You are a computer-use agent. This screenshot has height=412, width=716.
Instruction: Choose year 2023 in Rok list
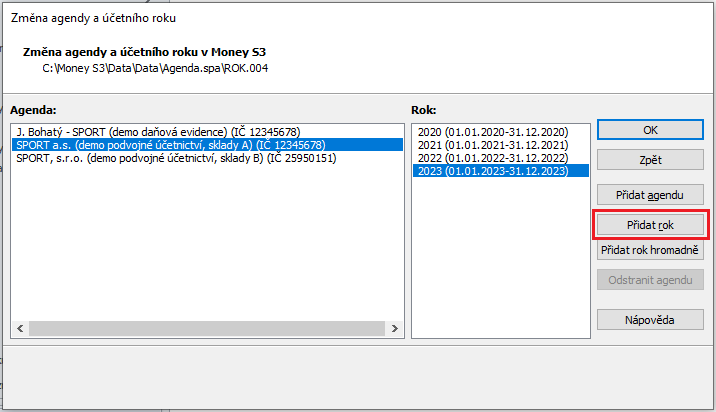[x=500, y=171]
